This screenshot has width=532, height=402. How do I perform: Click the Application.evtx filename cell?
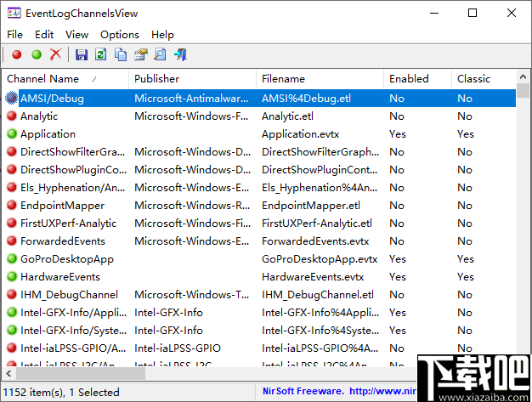[x=300, y=134]
